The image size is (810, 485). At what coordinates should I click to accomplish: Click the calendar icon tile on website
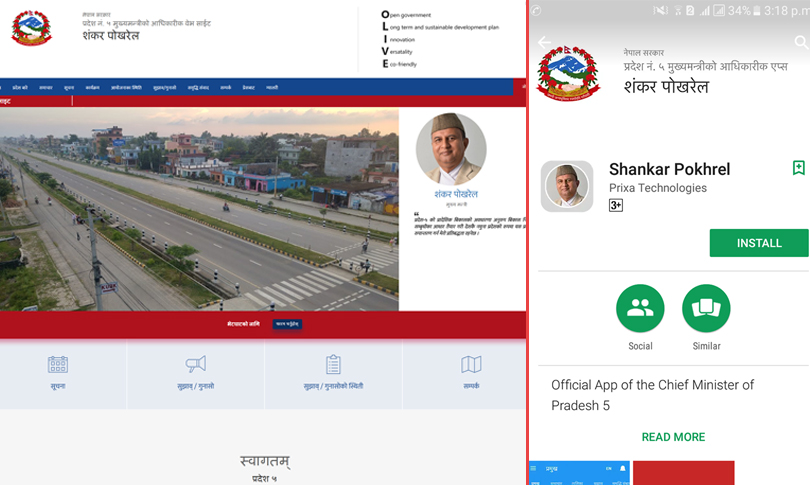pyautogui.click(x=58, y=365)
